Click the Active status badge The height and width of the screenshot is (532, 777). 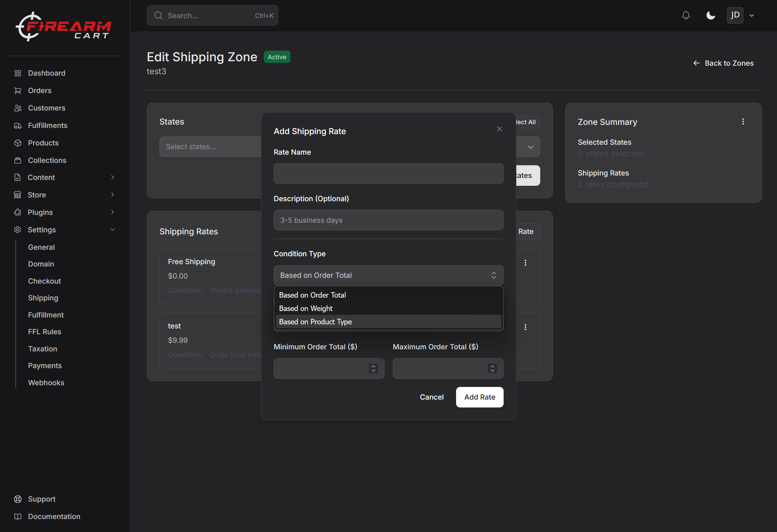pyautogui.click(x=277, y=57)
